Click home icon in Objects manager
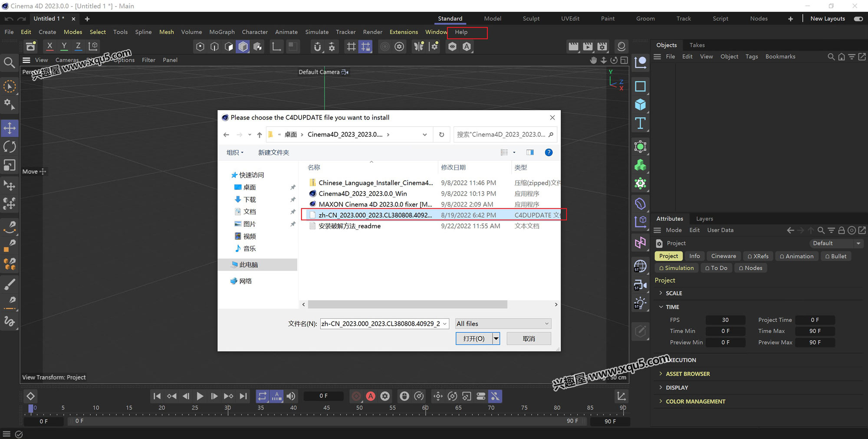 click(x=842, y=57)
